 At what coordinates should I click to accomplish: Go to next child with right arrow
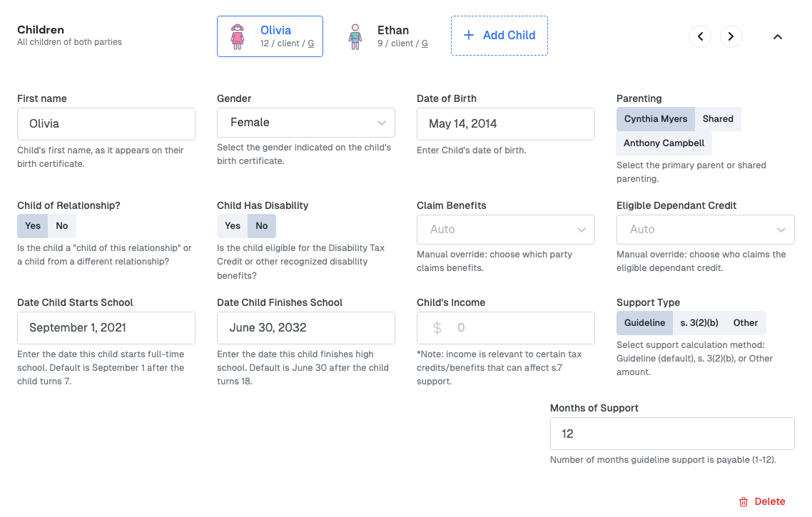pyautogui.click(x=731, y=36)
